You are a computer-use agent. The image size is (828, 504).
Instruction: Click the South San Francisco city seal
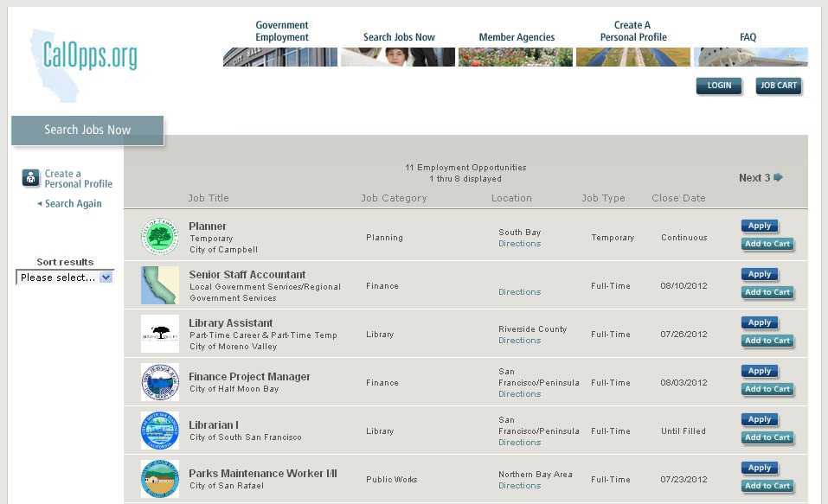[160, 431]
